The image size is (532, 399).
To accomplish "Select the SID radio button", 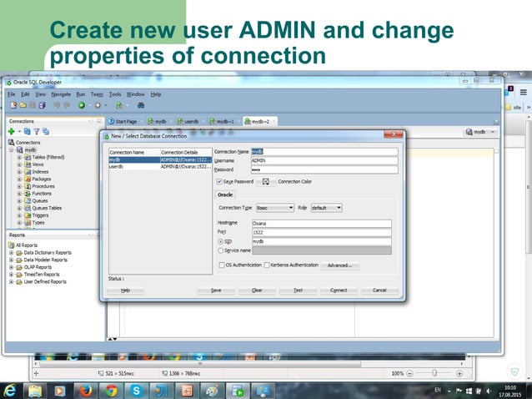I will pos(220,241).
